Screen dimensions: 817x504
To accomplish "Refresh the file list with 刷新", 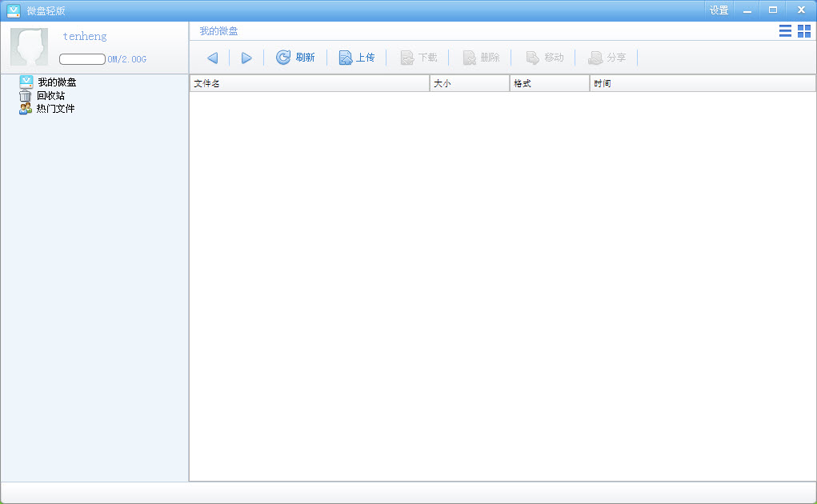I will pos(295,58).
